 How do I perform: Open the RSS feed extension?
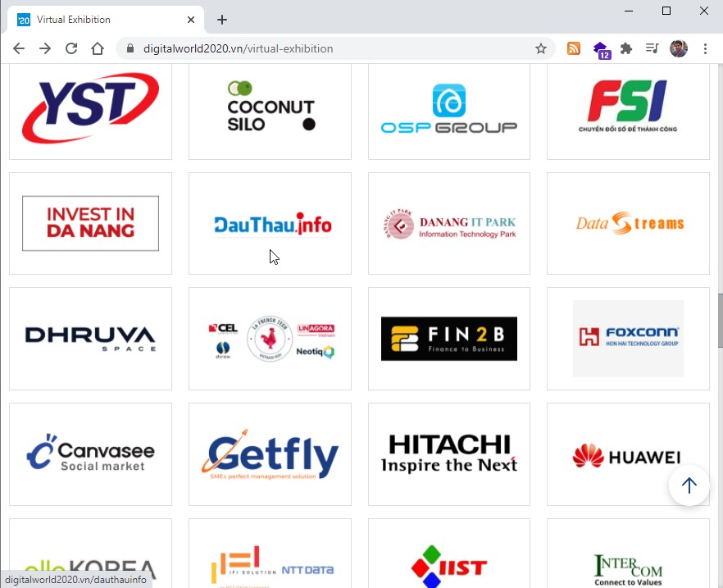(x=574, y=48)
